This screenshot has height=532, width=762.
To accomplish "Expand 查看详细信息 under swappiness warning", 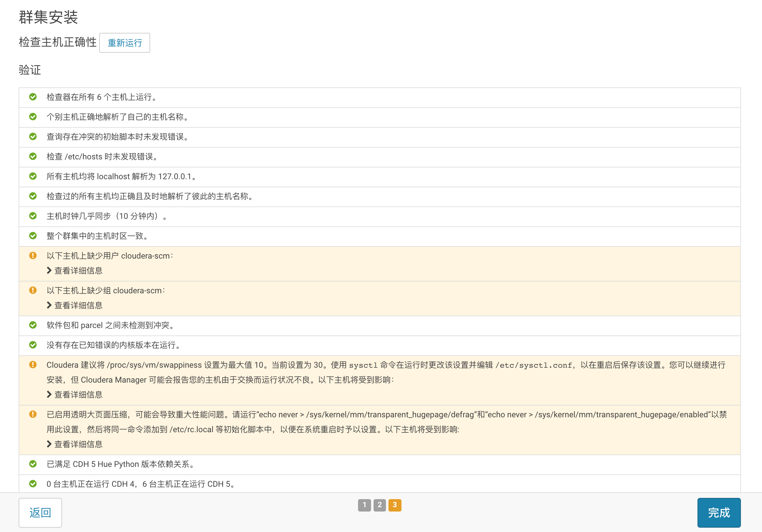I will click(x=75, y=395).
